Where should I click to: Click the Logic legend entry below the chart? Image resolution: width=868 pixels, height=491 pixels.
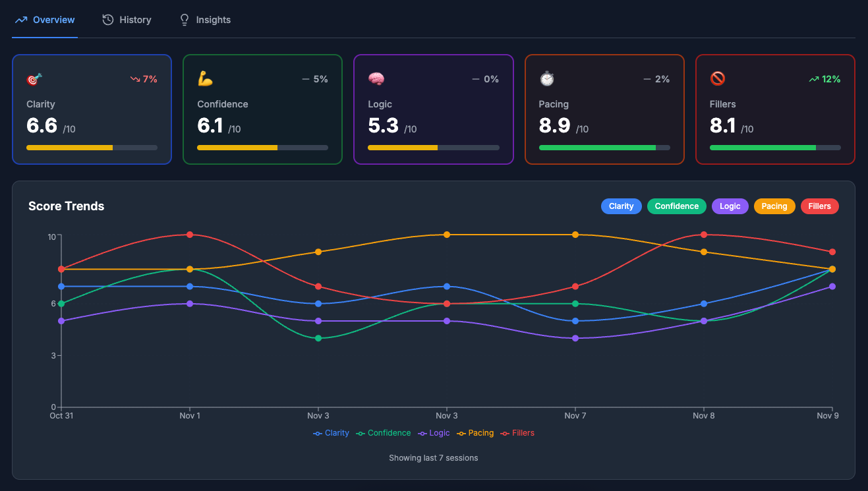tap(434, 432)
